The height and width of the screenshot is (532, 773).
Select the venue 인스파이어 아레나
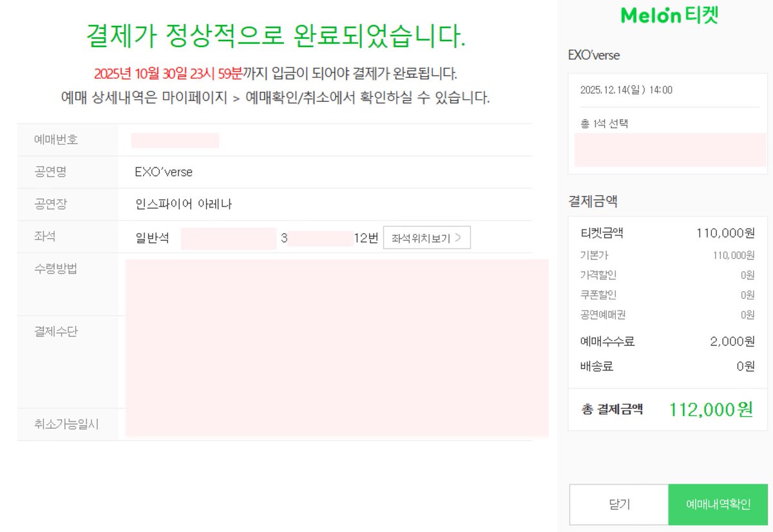pos(184,204)
